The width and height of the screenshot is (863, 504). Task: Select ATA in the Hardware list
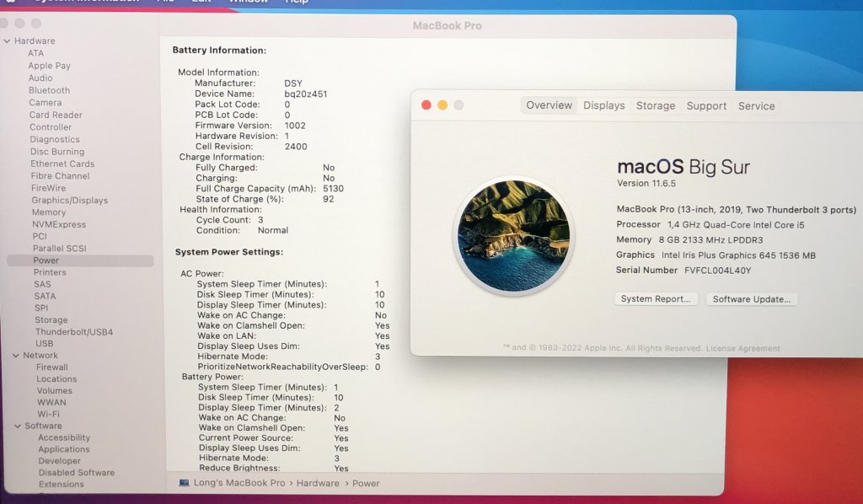click(x=35, y=53)
